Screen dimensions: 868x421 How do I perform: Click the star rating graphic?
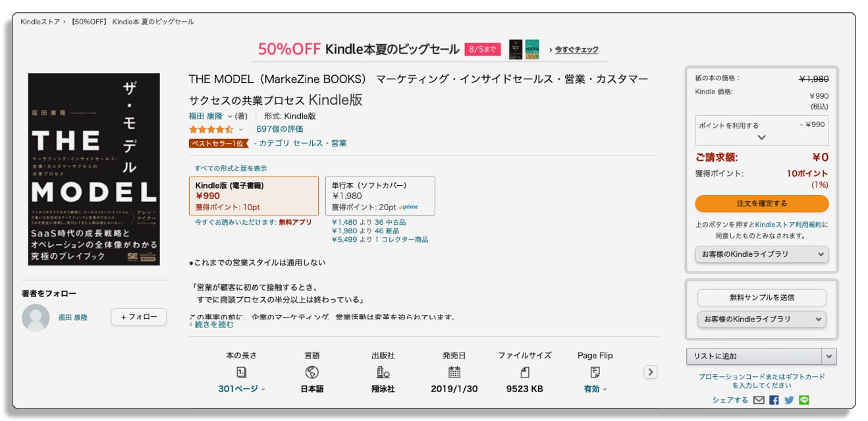coord(211,129)
